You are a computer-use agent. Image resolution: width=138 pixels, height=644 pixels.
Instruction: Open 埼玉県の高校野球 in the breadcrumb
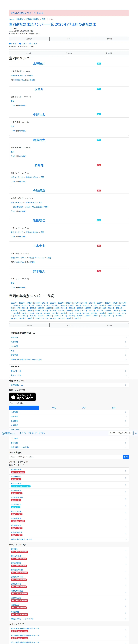pyautogui.click(x=32, y=19)
